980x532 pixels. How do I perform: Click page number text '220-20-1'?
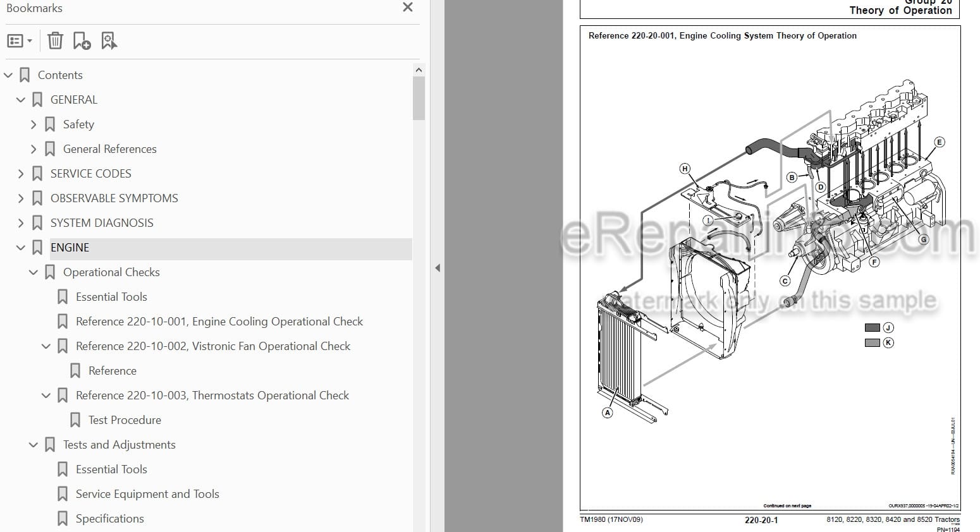tap(761, 521)
